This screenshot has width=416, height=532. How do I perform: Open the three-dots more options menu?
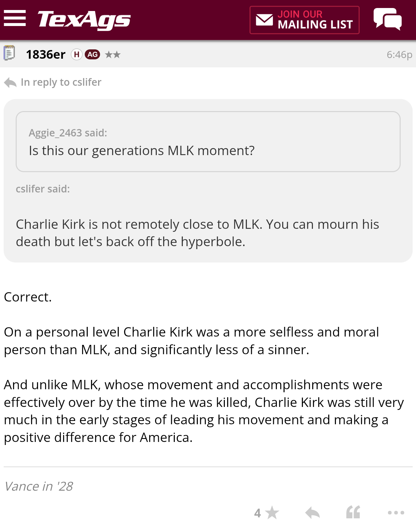tap(396, 513)
